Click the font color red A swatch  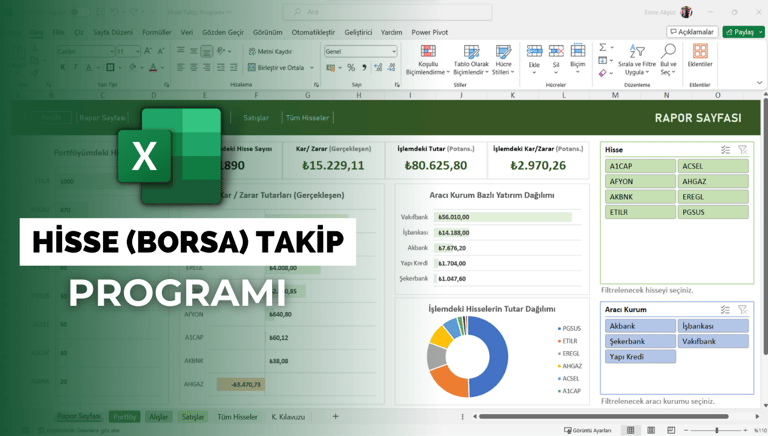coord(153,68)
